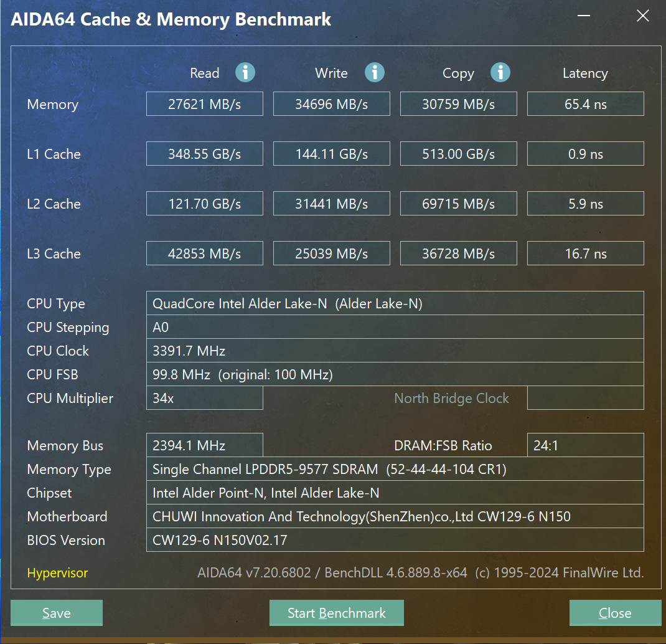Viewport: 666px width, 644px height.
Task: Click the L3 Cache row label
Action: [54, 253]
